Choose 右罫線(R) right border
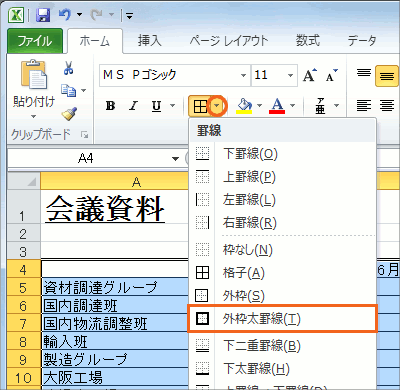This screenshot has width=400, height=390. click(x=283, y=222)
